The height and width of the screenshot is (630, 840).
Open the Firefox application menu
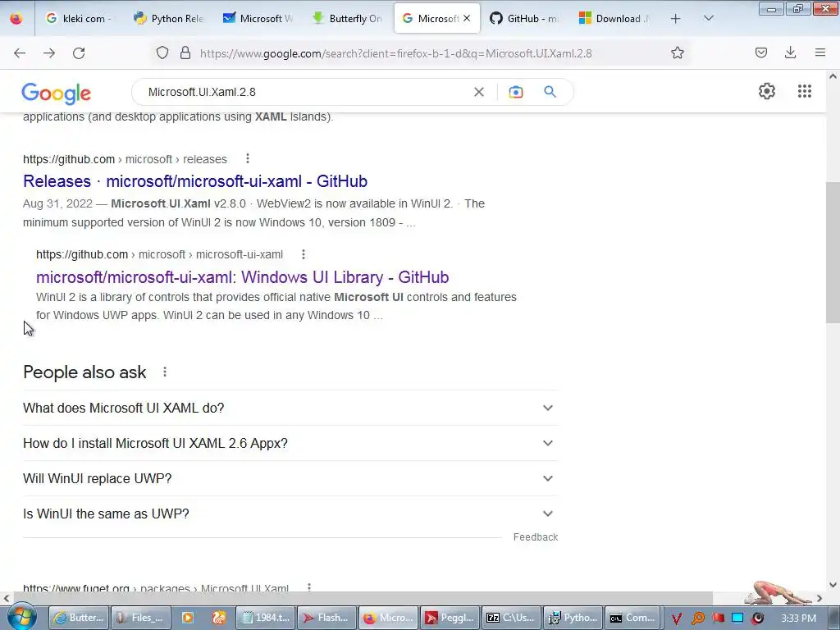tap(819, 52)
